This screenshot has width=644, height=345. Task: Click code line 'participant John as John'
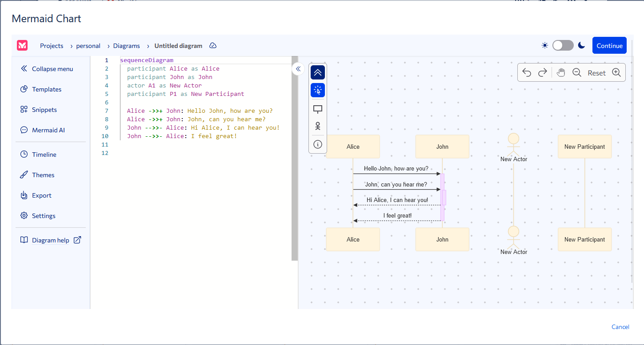coord(170,77)
